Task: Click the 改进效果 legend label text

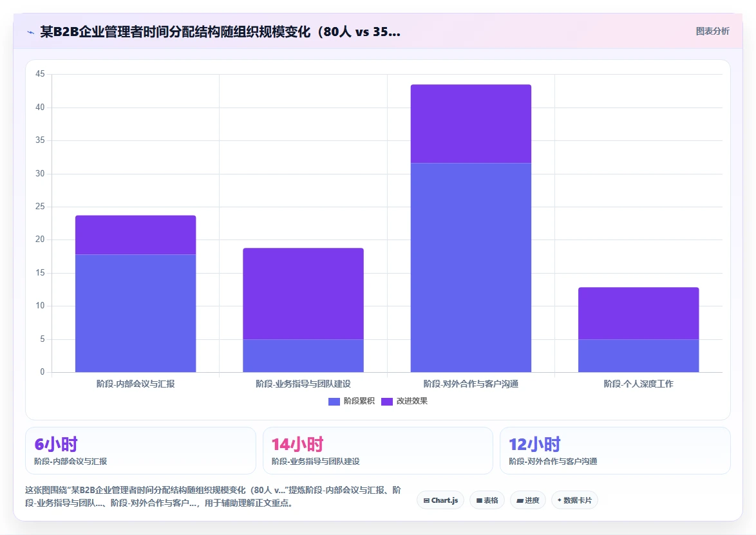Action: click(411, 401)
